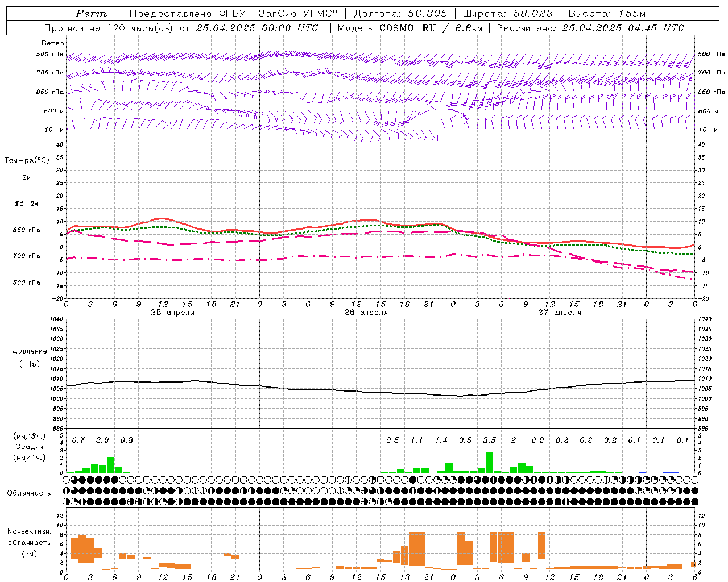Click the tallest green precipitation bar on 25 April

pos(111,465)
